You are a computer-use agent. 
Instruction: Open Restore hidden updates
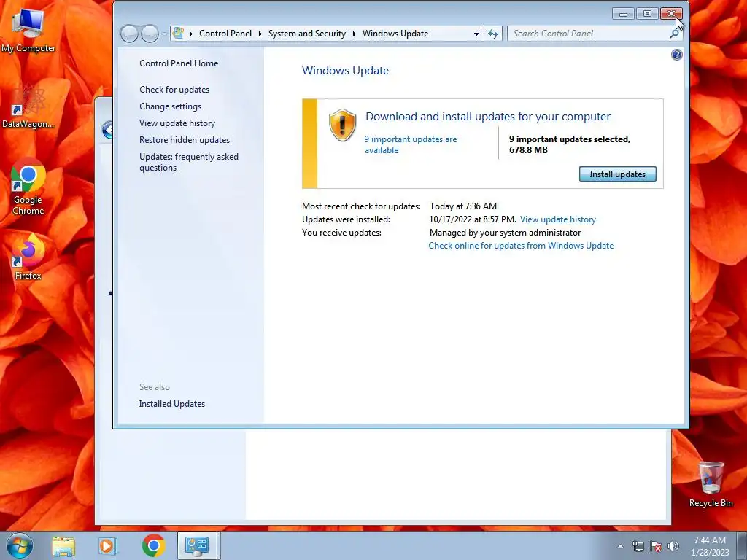185,139
